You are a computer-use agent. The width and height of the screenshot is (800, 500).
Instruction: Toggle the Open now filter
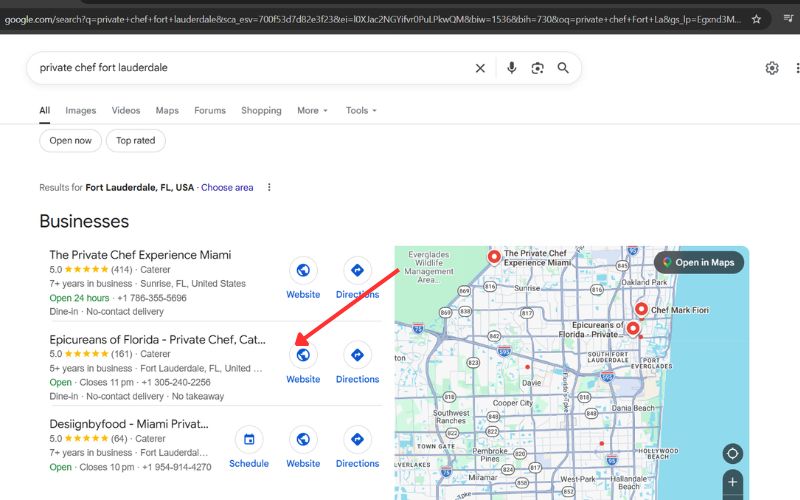point(70,141)
